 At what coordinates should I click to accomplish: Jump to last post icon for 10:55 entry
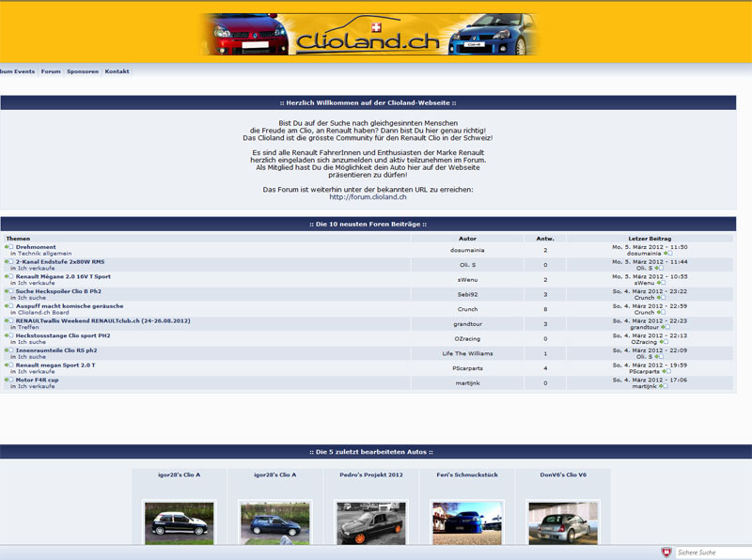coord(661,283)
